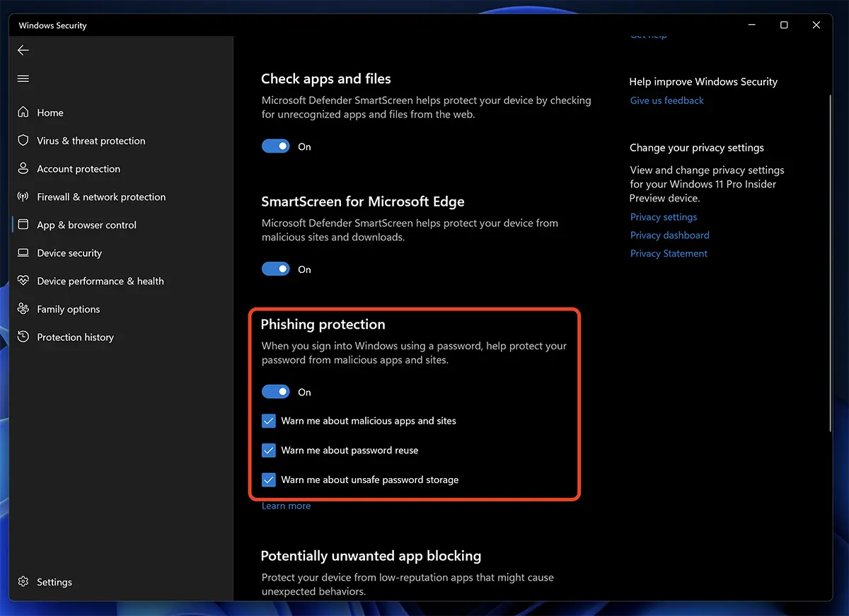The width and height of the screenshot is (849, 616).
Task: Click the back arrow icon
Action: coord(23,50)
